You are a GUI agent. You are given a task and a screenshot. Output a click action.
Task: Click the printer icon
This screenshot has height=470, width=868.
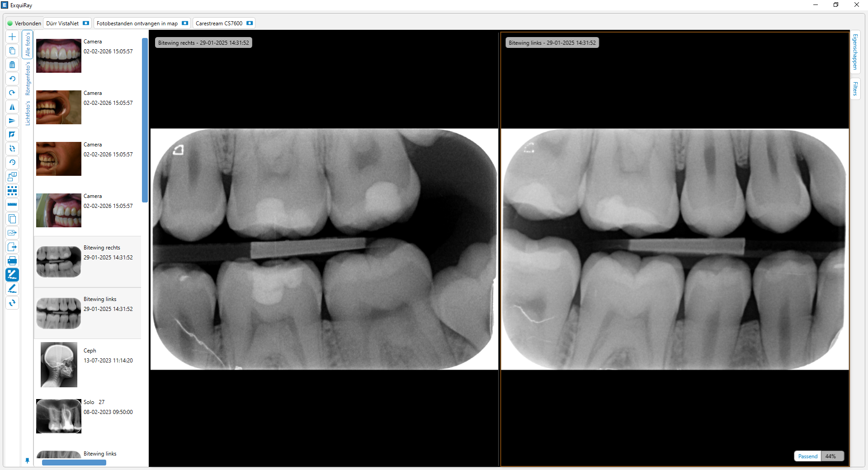[12, 261]
